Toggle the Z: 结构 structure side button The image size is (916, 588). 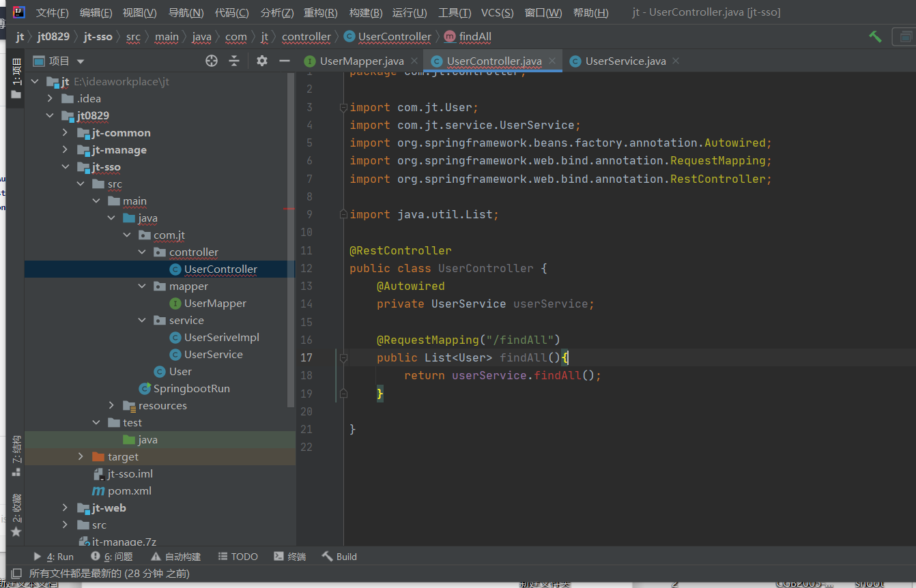(x=16, y=456)
